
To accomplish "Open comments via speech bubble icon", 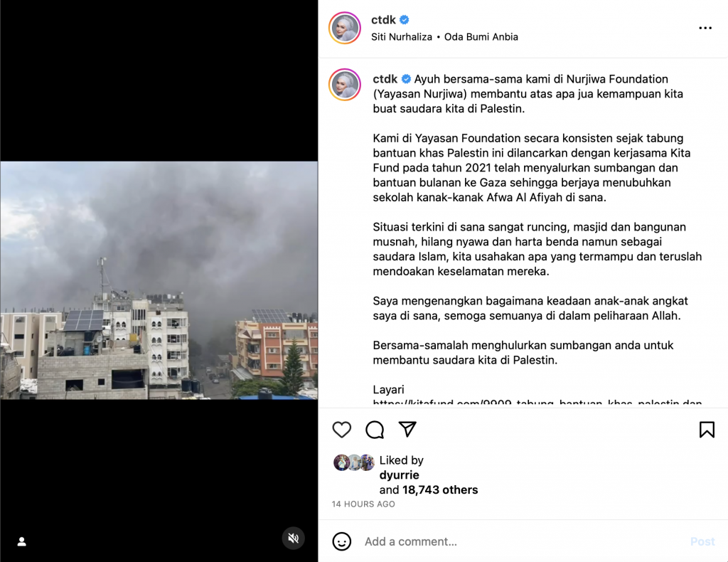I will pyautogui.click(x=375, y=430).
